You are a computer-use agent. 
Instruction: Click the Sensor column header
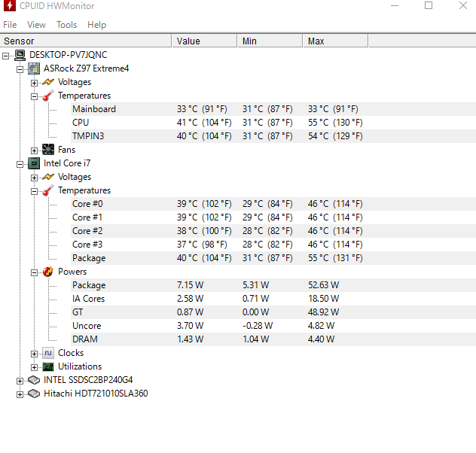click(x=86, y=41)
